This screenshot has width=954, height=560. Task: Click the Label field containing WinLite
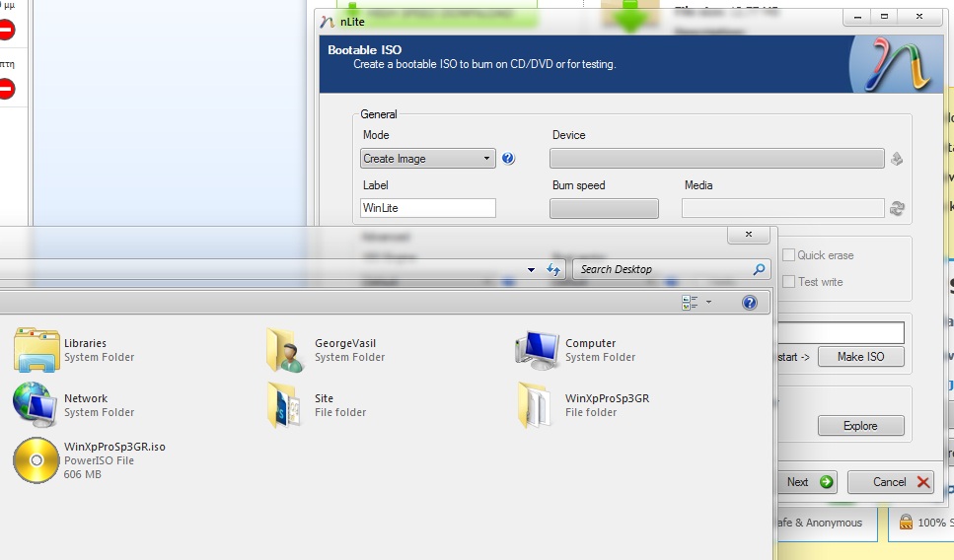tap(428, 208)
